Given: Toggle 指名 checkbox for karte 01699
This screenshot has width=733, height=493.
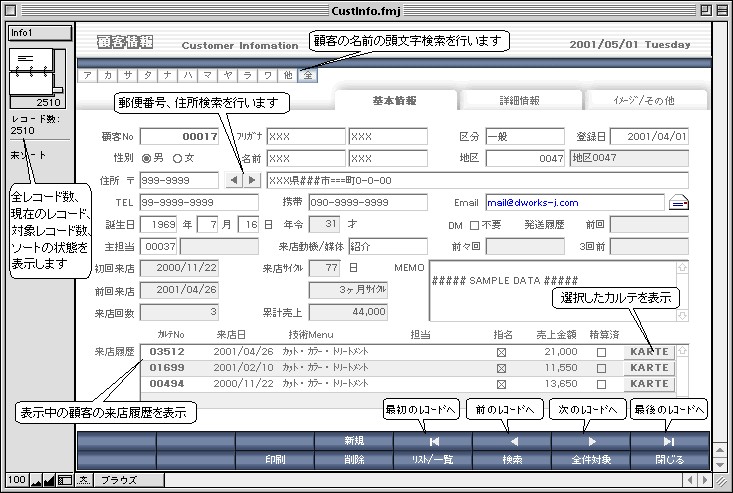Looking at the screenshot, I should [x=501, y=368].
